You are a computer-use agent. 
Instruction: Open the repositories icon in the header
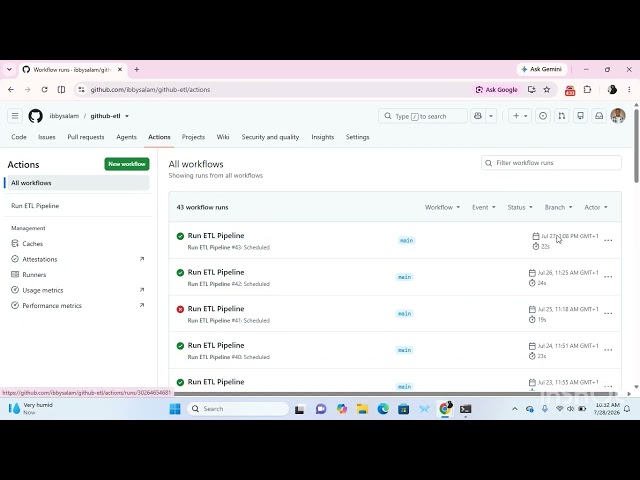click(580, 116)
